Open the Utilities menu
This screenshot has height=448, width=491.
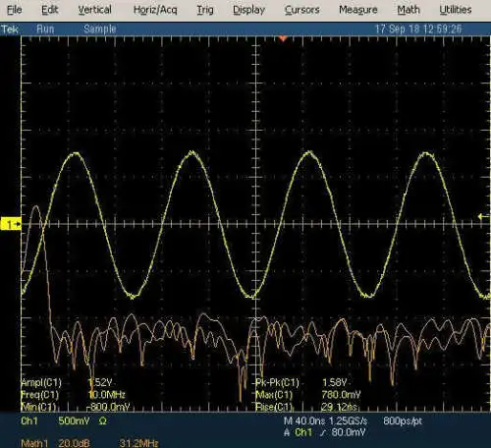pos(456,10)
